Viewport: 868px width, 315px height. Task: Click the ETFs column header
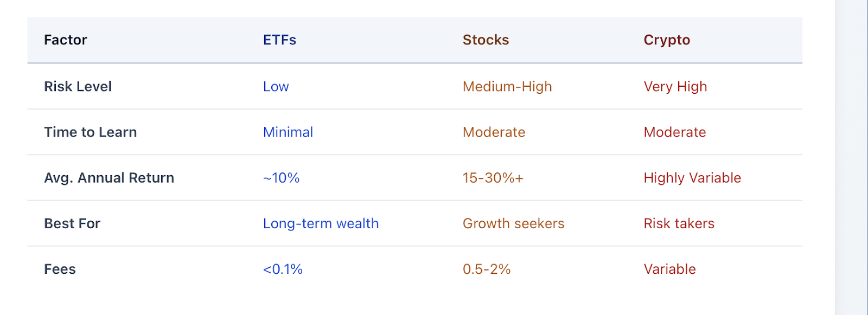click(x=279, y=40)
